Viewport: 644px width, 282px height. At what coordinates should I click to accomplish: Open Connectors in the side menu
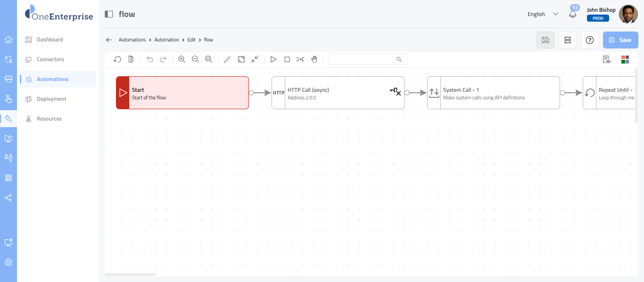(50, 59)
